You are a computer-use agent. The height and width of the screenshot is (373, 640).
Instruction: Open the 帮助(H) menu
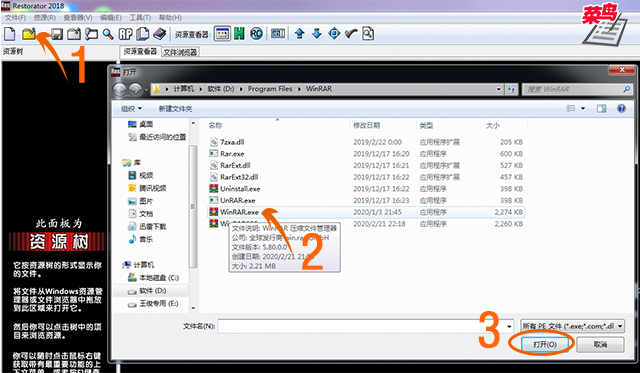pyautogui.click(x=170, y=18)
